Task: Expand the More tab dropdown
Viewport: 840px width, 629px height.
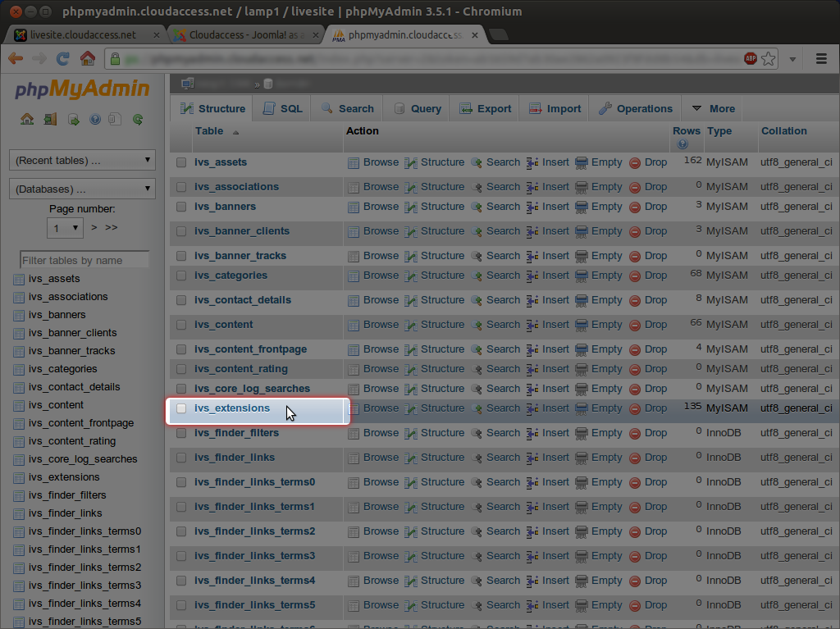Action: click(x=713, y=109)
